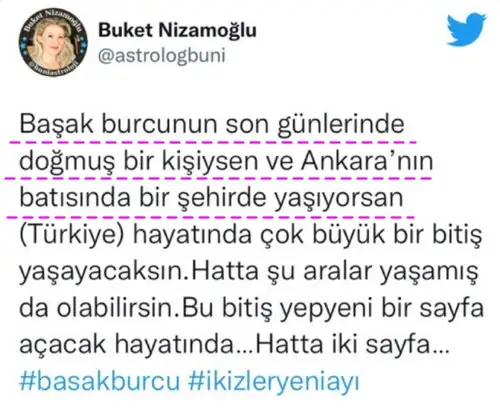Open the #ikizleryeniayı hashtag
The image size is (500, 411).
pos(274,382)
